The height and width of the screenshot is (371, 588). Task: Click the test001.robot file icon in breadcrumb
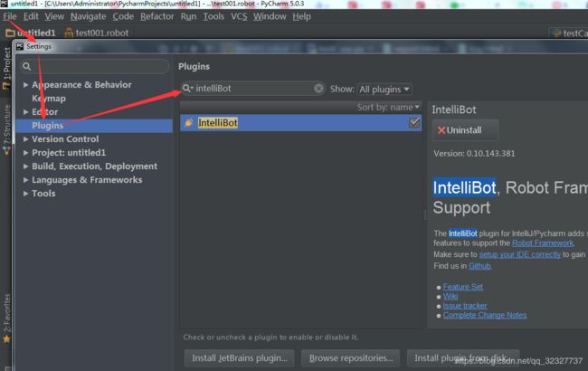click(69, 33)
